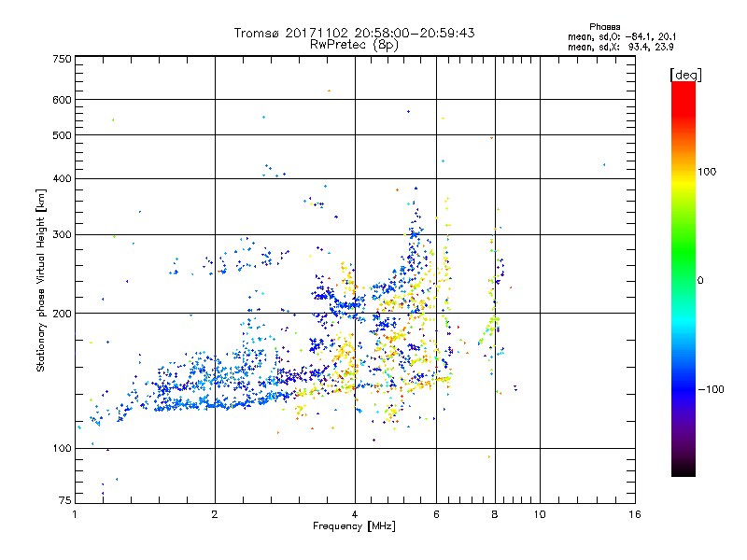The image size is (747, 560).
Task: Click the 'Phases' header text
Action: pyautogui.click(x=604, y=27)
